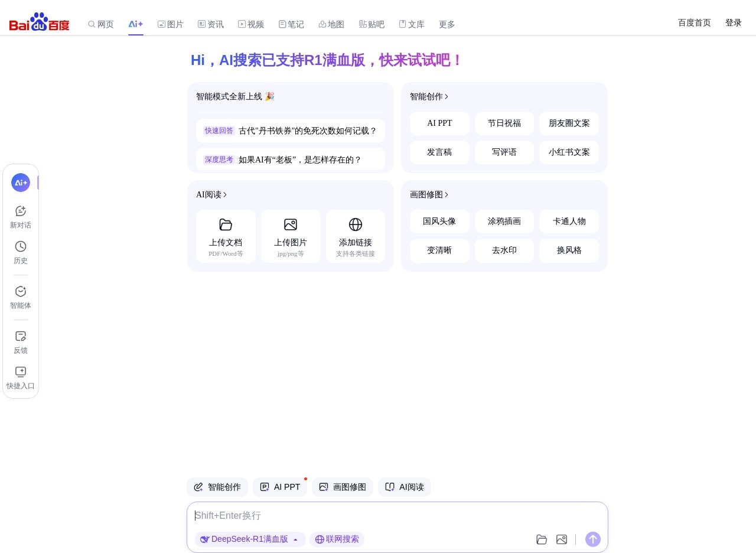
Task: Open the 更多 menu
Action: click(x=447, y=24)
